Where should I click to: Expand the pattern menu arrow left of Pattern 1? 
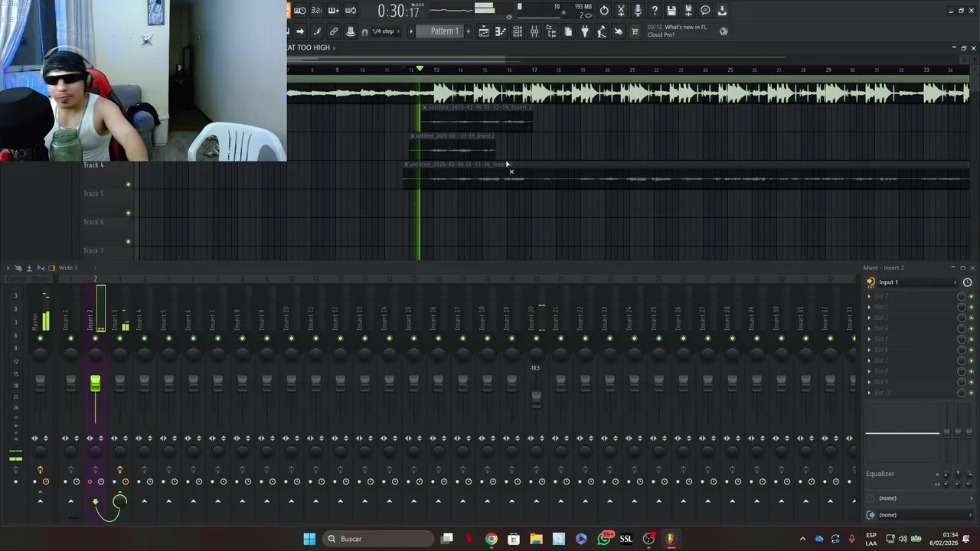[x=411, y=31]
